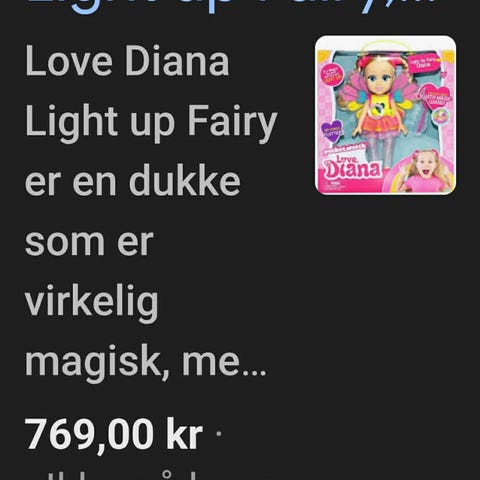
Task: Click the purple heart sticker on the box
Action: (332, 131)
